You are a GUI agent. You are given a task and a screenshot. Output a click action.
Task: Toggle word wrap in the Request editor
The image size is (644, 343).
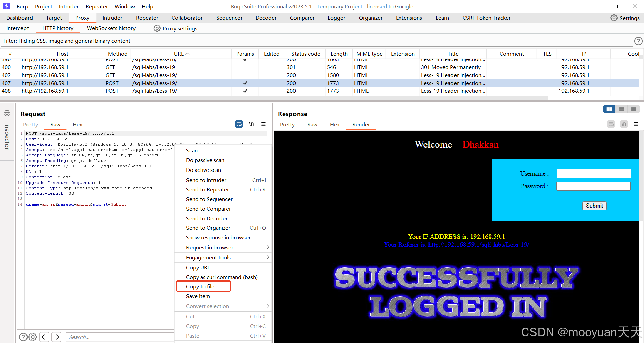coord(239,124)
